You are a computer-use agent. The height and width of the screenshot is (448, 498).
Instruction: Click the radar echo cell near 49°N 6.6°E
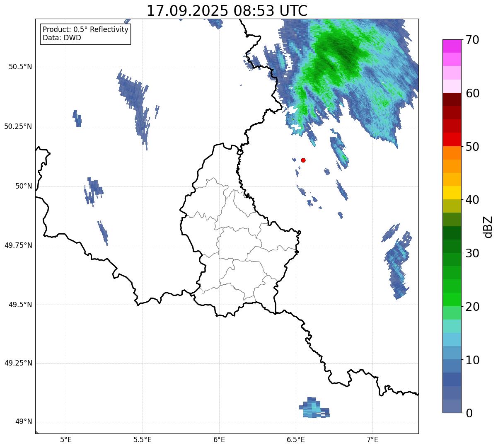314,408
